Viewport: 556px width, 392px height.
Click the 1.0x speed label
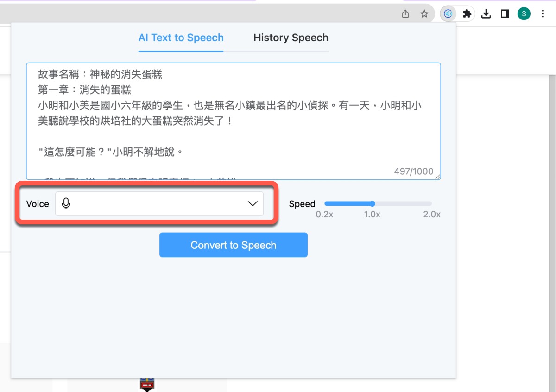(372, 215)
